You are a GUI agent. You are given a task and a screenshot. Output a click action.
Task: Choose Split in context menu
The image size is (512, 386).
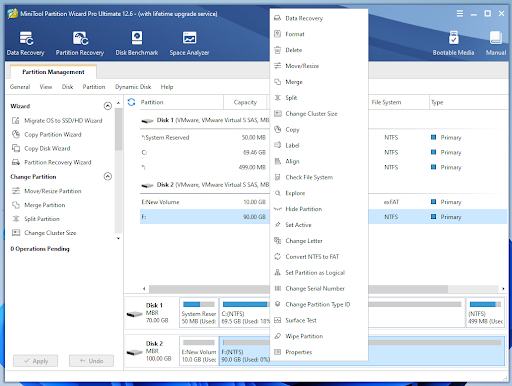pyautogui.click(x=319, y=98)
